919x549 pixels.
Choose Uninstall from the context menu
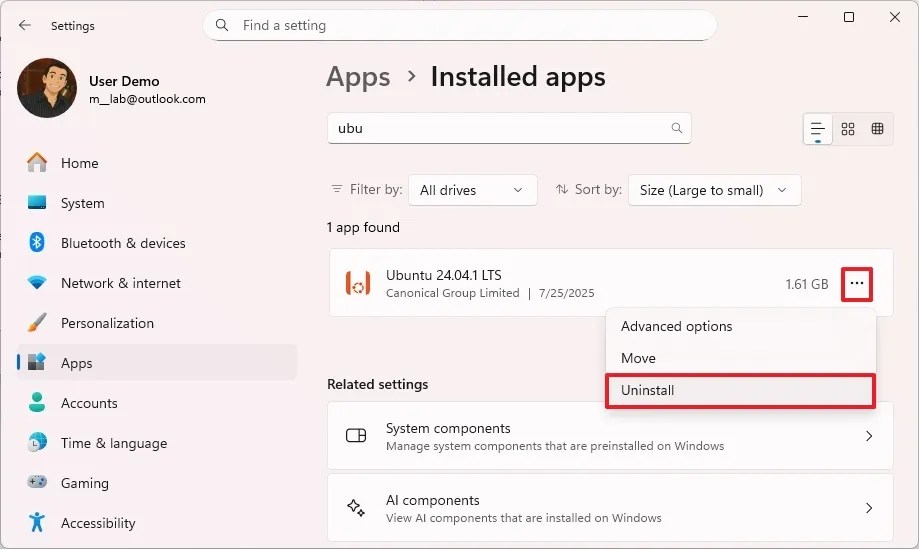pyautogui.click(x=741, y=390)
